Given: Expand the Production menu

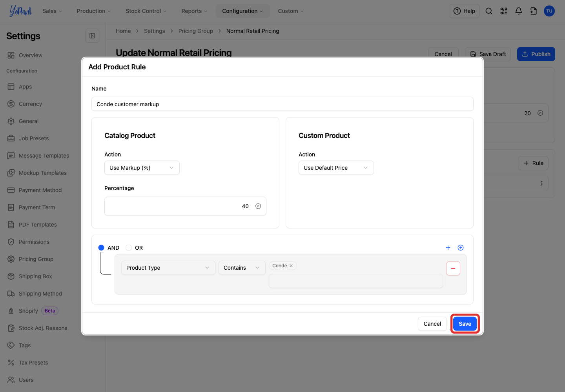Looking at the screenshot, I should click(x=94, y=11).
